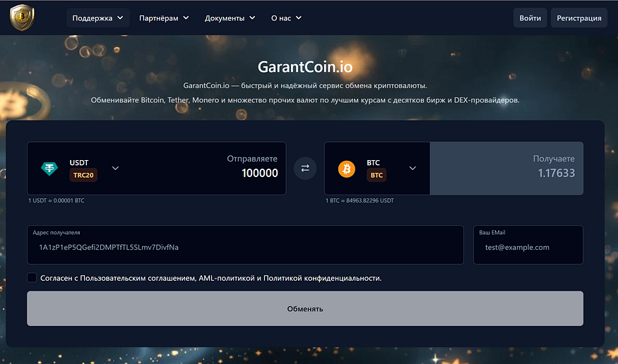618x364 pixels.
Task: Click the orange Bitcoin coin icon
Action: (x=347, y=169)
